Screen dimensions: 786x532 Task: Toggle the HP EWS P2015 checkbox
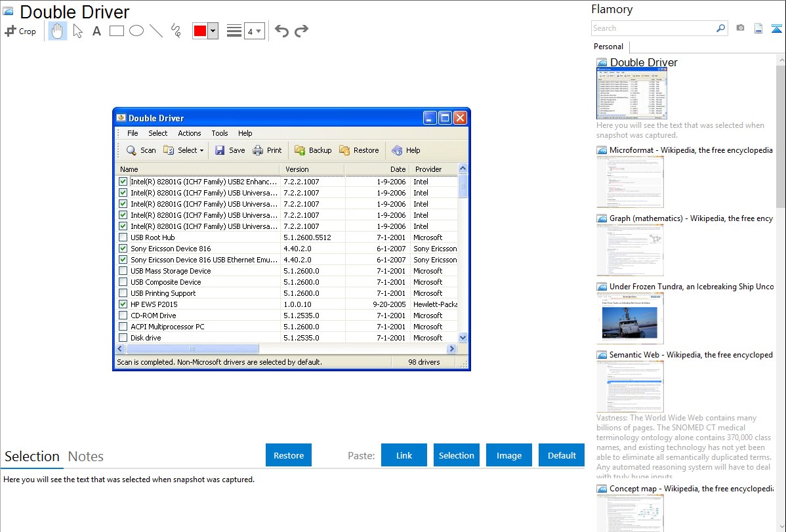click(123, 304)
